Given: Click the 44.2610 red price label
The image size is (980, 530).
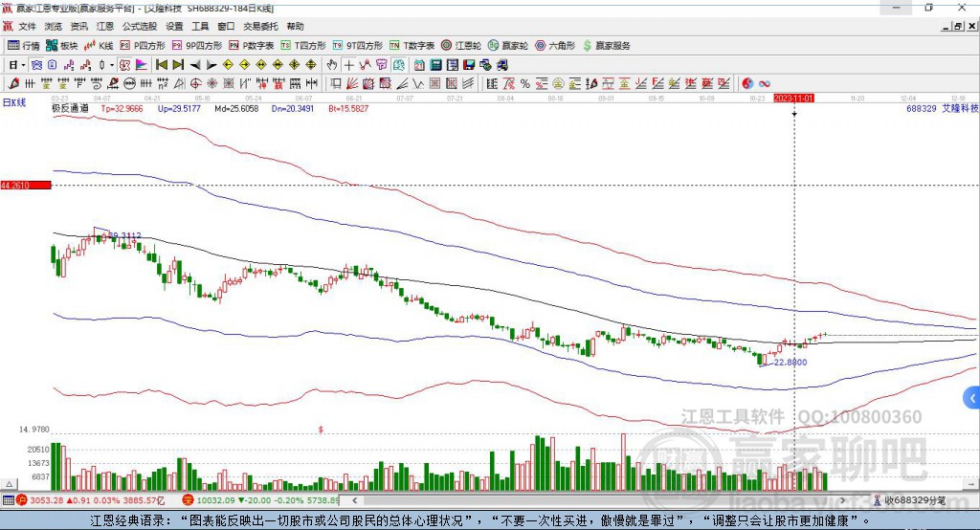Looking at the screenshot, I should [x=26, y=185].
